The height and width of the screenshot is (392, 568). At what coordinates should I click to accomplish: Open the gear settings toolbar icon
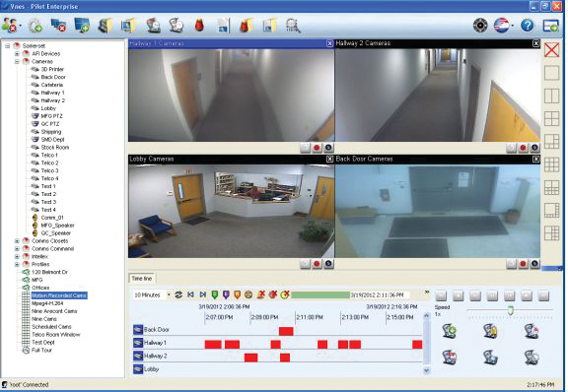pos(35,26)
